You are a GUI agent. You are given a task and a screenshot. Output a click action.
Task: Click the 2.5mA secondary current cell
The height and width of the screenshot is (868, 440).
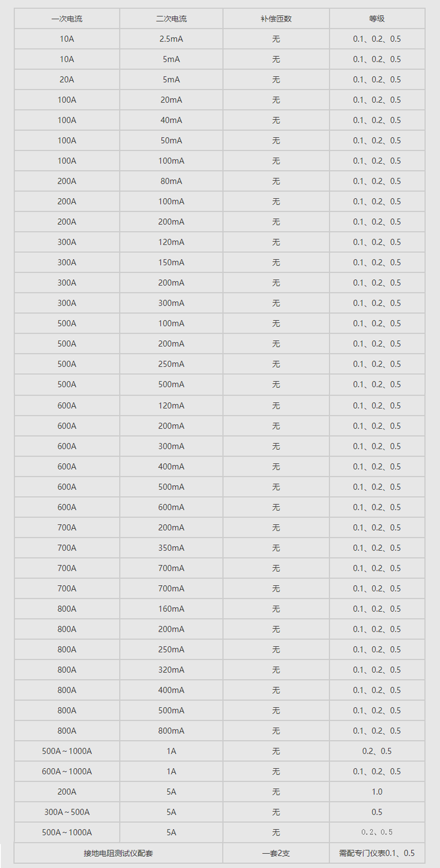(x=171, y=39)
